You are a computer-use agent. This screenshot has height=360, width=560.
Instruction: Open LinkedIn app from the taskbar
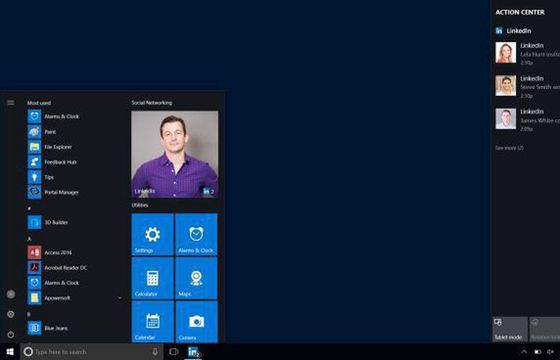pyautogui.click(x=193, y=352)
